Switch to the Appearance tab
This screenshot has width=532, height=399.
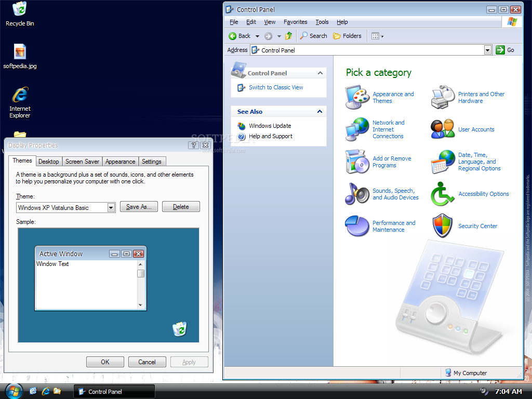point(120,162)
